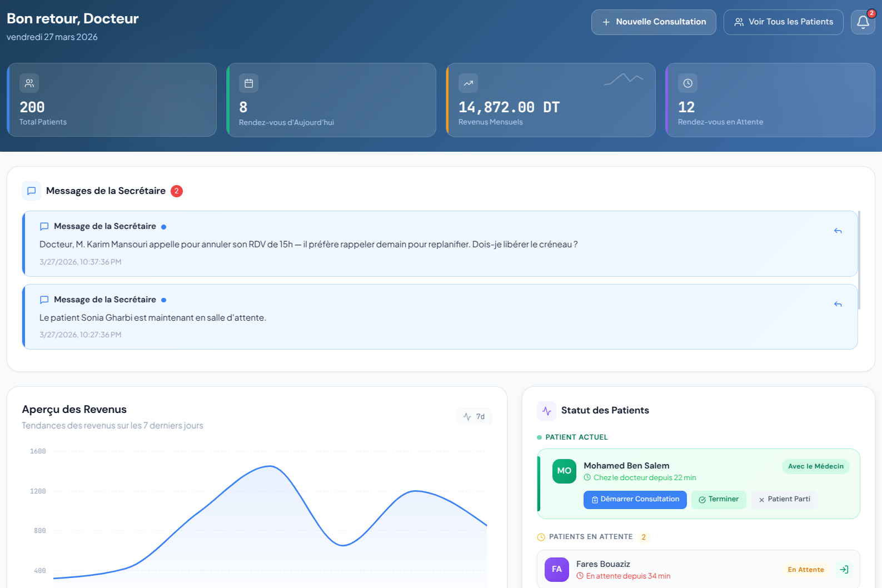Click Démarrer Consultation for Mohamed Ben Salem

point(635,500)
